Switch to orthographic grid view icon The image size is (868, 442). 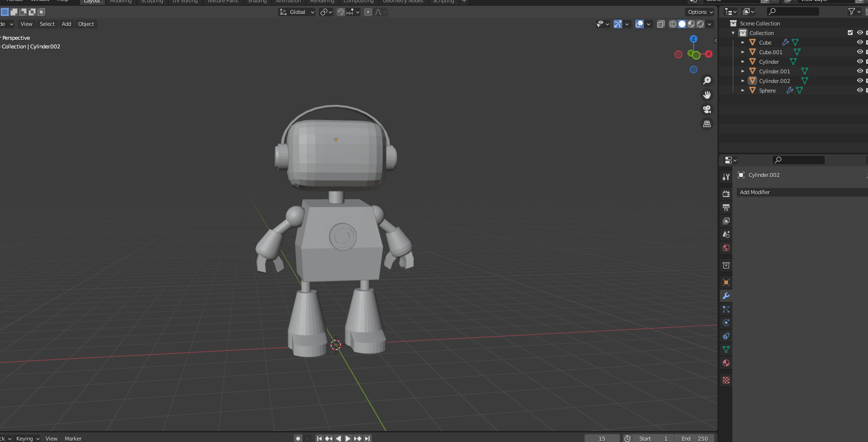pos(707,124)
